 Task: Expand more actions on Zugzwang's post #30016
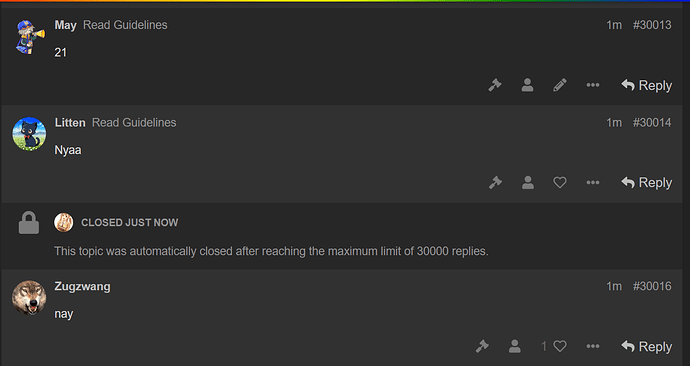593,347
